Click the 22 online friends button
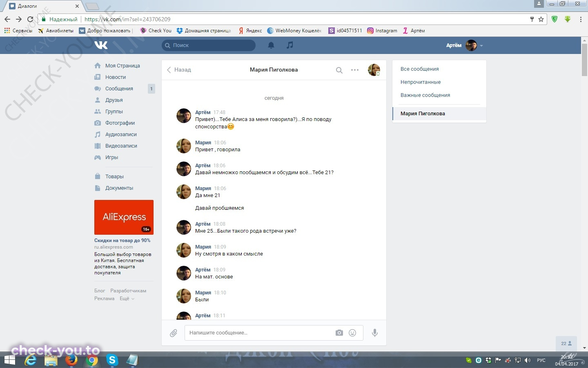The image size is (588, 368). click(566, 343)
